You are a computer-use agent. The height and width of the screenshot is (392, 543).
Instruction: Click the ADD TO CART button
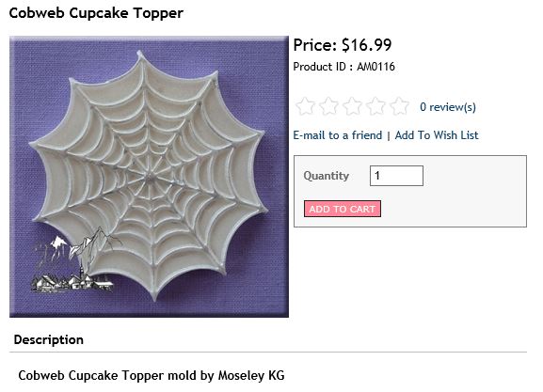[343, 209]
